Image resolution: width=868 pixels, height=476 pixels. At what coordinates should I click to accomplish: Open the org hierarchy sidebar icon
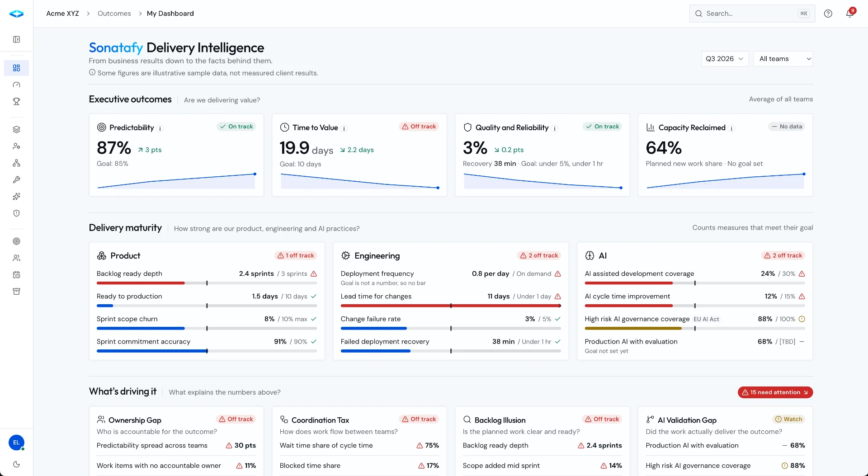click(16, 163)
